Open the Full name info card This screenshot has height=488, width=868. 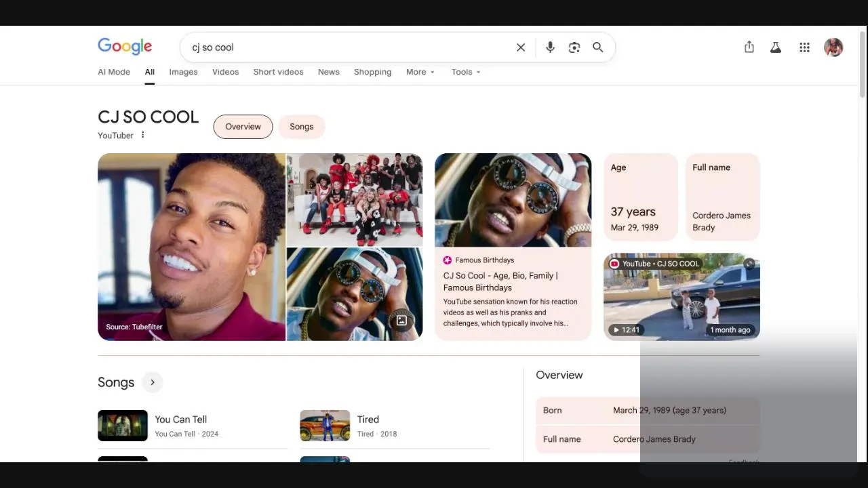(723, 197)
